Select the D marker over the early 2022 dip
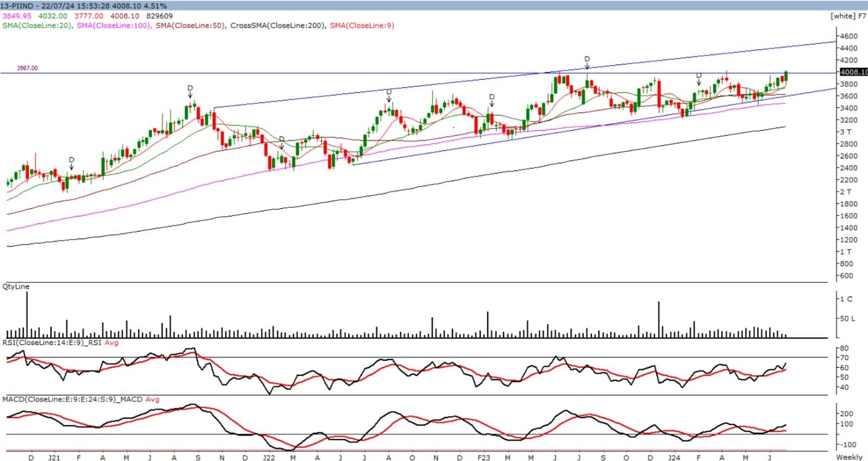Viewport: 868px width, 461px height. 282,139
